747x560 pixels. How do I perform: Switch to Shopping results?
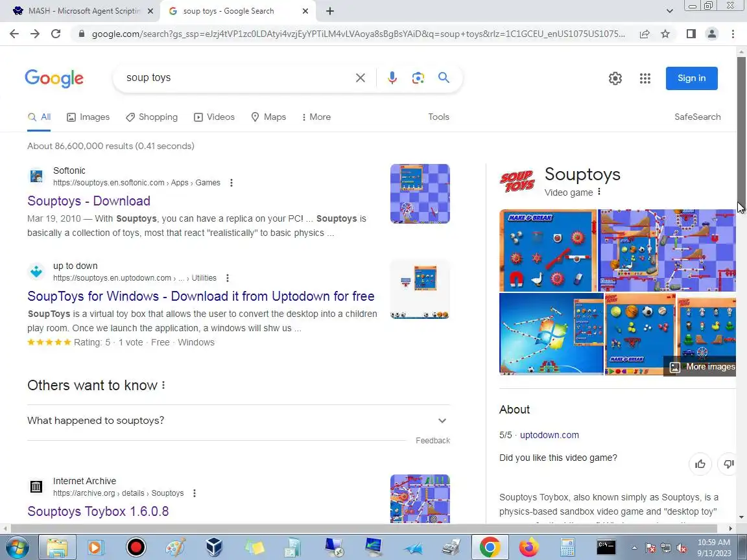152,117
